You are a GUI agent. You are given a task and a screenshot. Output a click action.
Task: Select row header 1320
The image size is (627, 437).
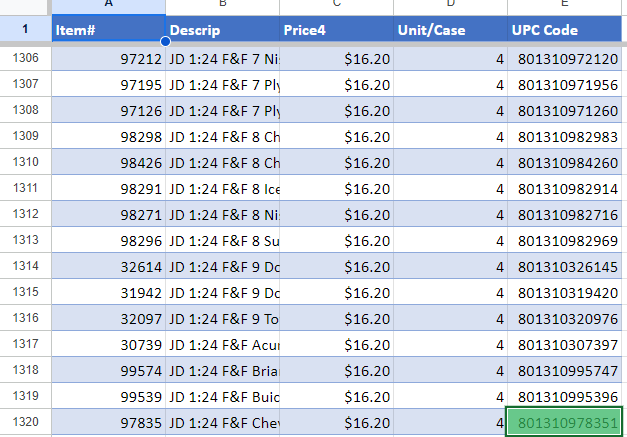point(26,422)
